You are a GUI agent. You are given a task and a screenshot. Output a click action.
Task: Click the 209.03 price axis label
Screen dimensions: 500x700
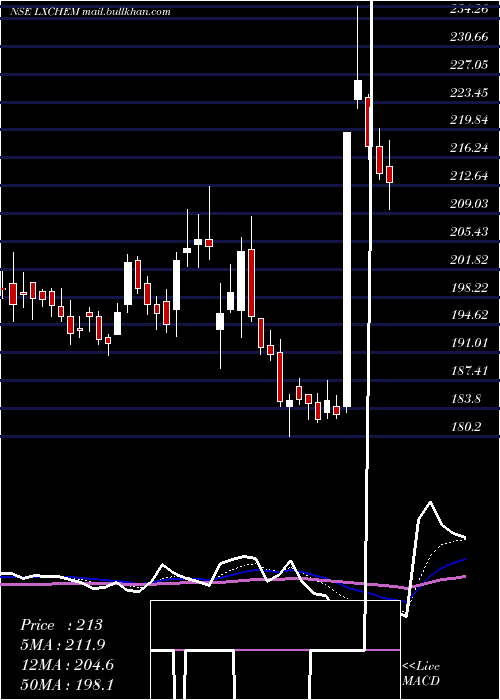point(468,204)
